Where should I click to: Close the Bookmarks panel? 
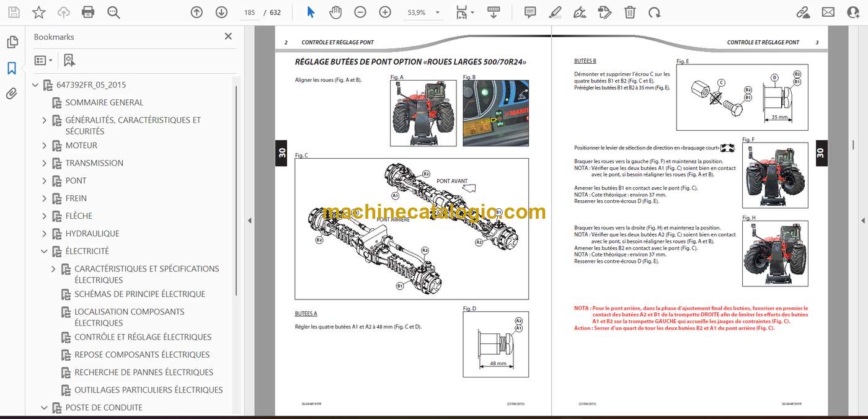click(228, 37)
